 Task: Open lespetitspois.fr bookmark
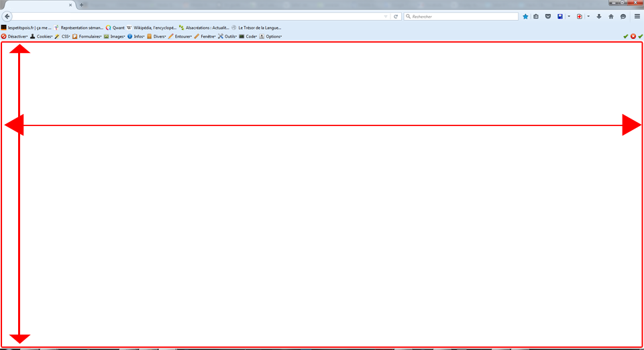[x=26, y=27]
